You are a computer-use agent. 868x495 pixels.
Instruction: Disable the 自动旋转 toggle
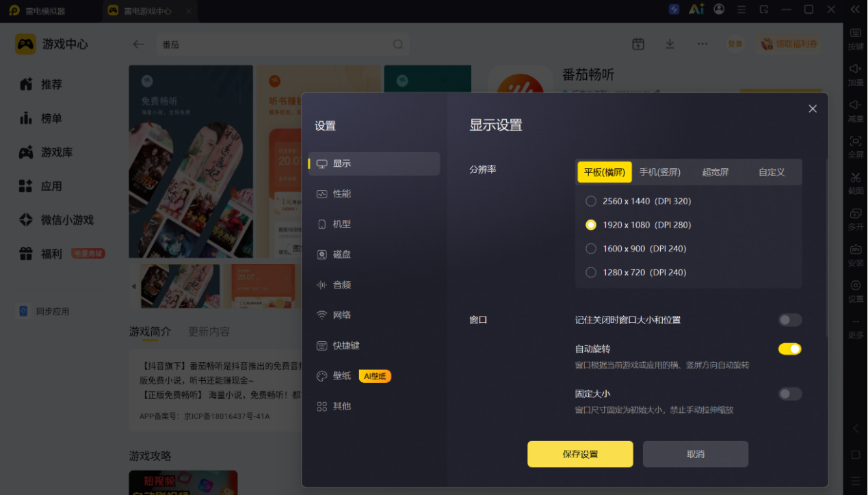point(790,349)
